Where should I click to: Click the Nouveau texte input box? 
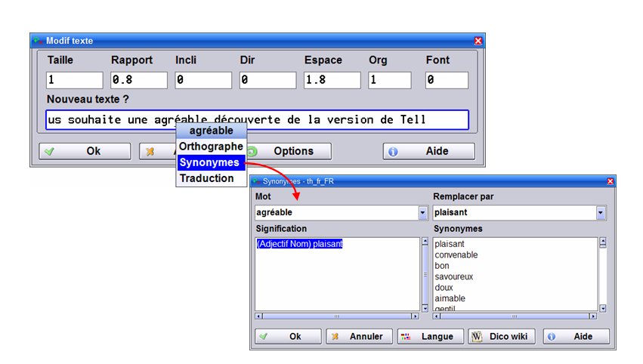point(257,119)
